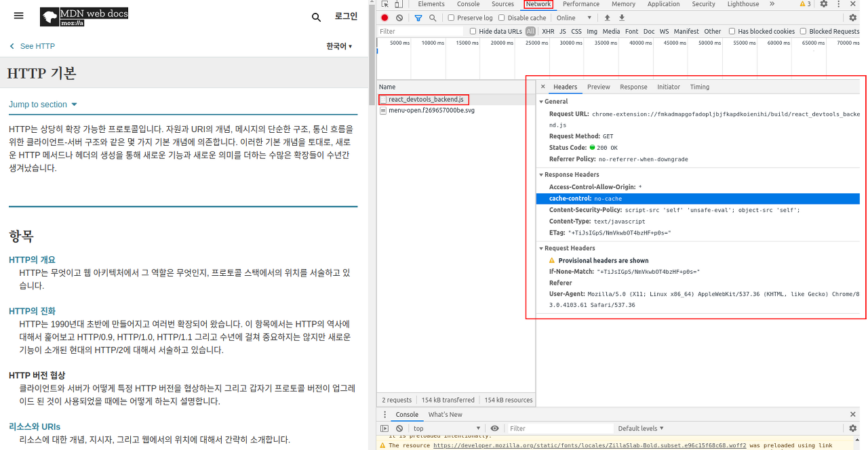Expand the Jump to section menu
The width and height of the screenshot is (868, 450).
(43, 104)
